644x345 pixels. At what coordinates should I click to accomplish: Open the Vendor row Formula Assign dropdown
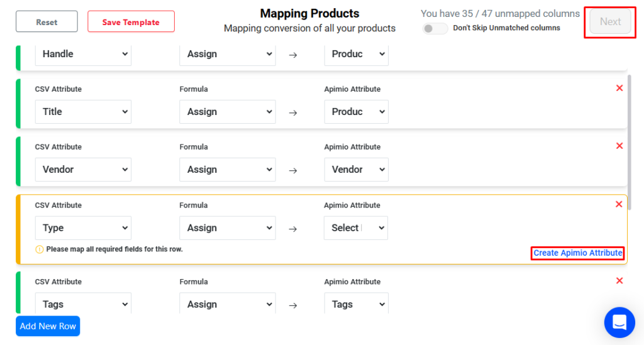pos(227,170)
